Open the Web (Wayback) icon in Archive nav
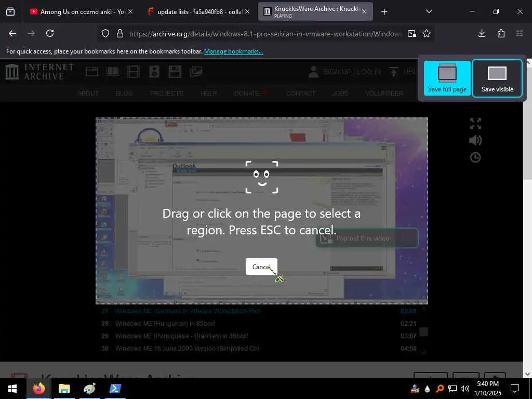 click(x=92, y=72)
